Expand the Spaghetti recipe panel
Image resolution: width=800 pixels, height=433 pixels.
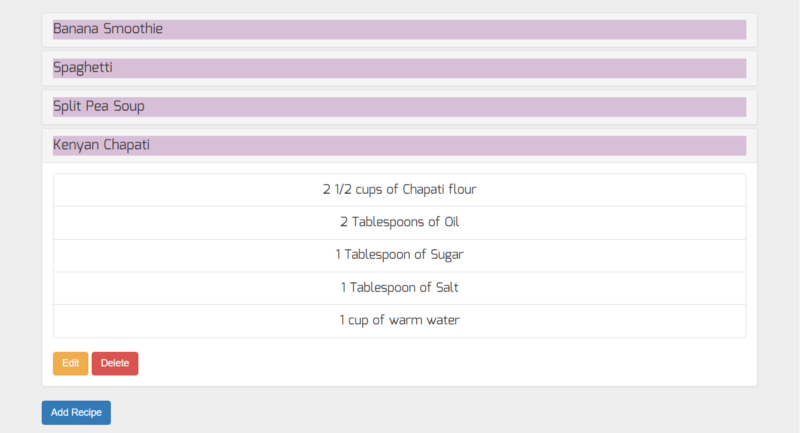399,68
